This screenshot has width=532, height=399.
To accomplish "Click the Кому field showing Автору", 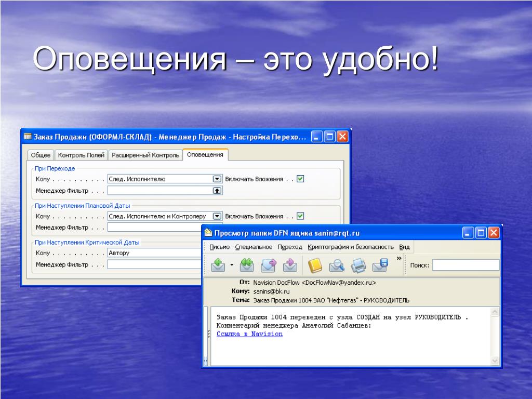I will pyautogui.click(x=154, y=253).
